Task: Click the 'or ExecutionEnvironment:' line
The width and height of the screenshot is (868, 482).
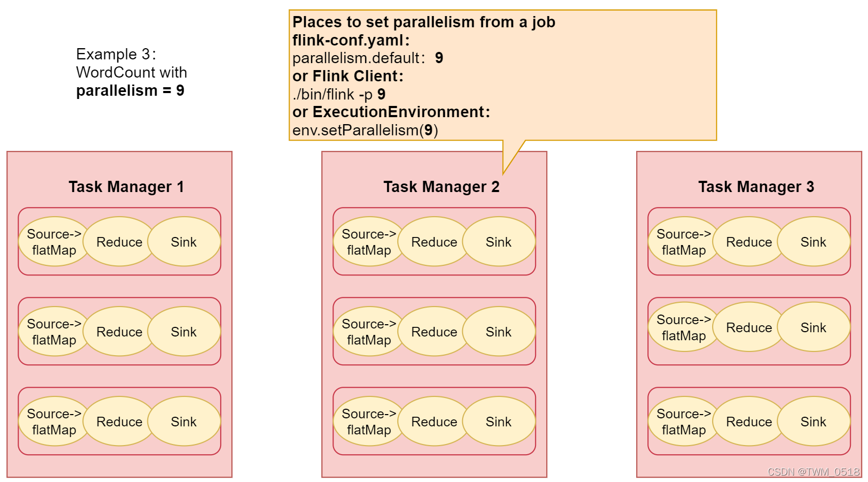Action: pos(391,112)
